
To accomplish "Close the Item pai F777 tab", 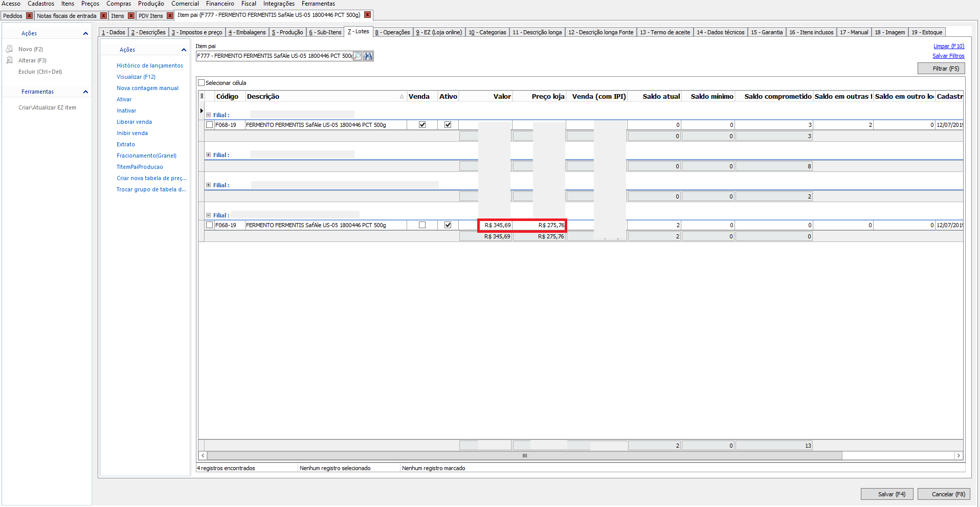I will 367,15.
